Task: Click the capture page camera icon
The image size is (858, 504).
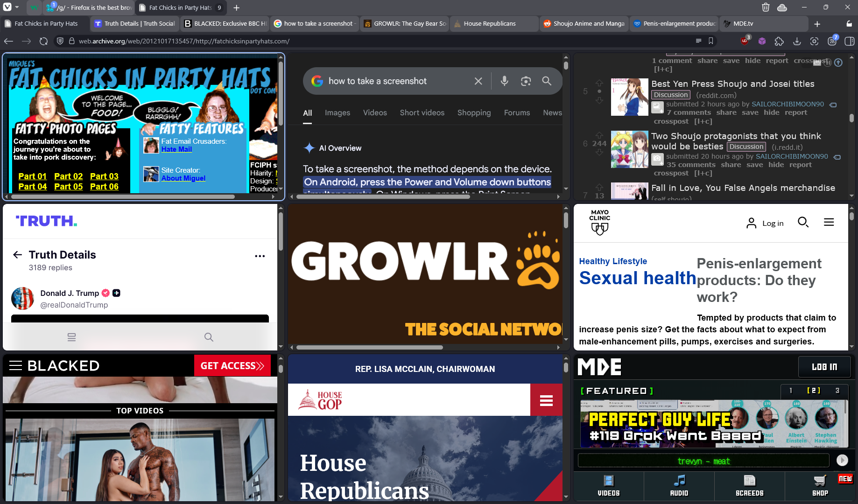Action: [x=814, y=41]
